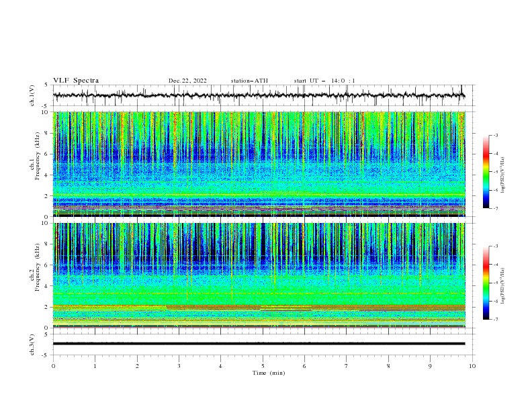This screenshot has height=411, width=532.
Task: Click the ch.1 'Frequency (kHz)' axis label
Action: point(38,156)
